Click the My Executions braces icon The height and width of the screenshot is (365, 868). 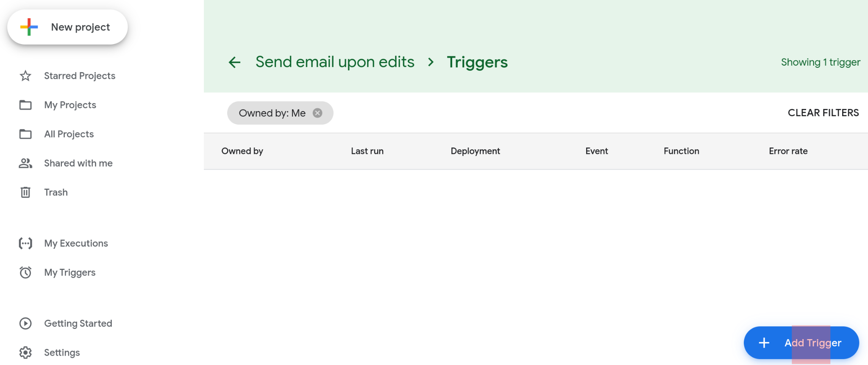(25, 243)
